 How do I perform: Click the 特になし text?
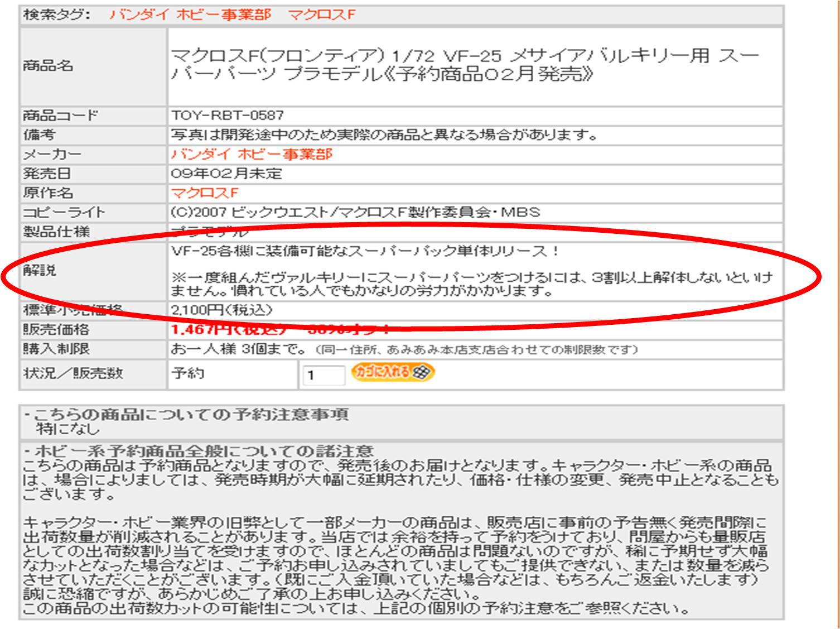coord(67,429)
